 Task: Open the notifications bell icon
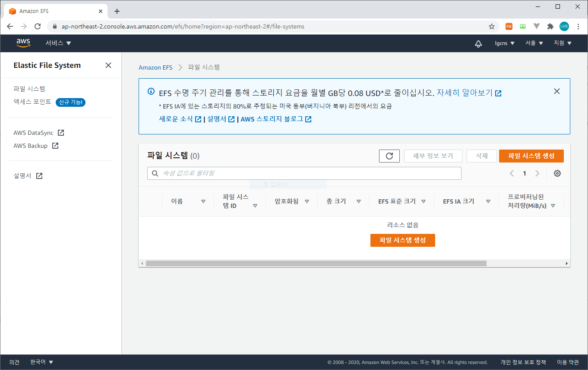tap(478, 43)
